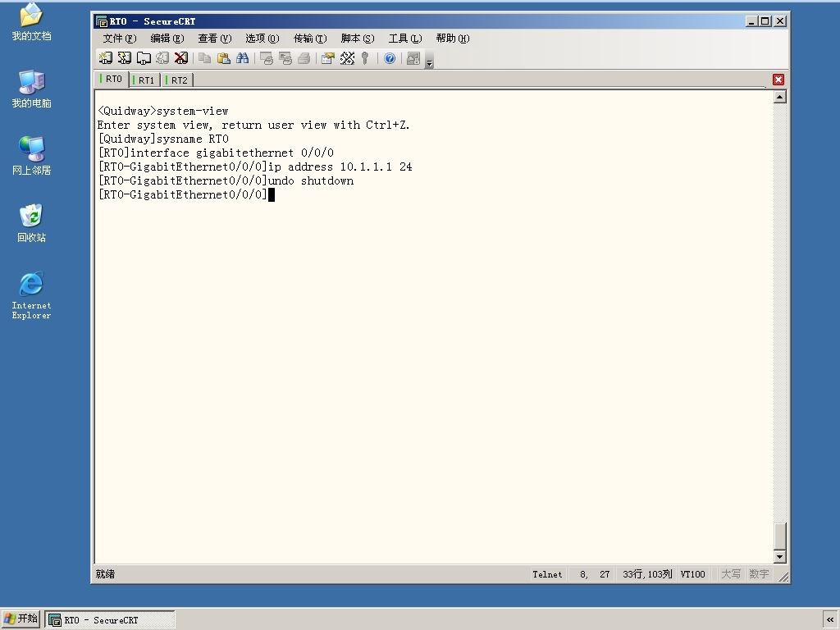
Task: Open the 编辑(E) menu
Action: (x=167, y=38)
